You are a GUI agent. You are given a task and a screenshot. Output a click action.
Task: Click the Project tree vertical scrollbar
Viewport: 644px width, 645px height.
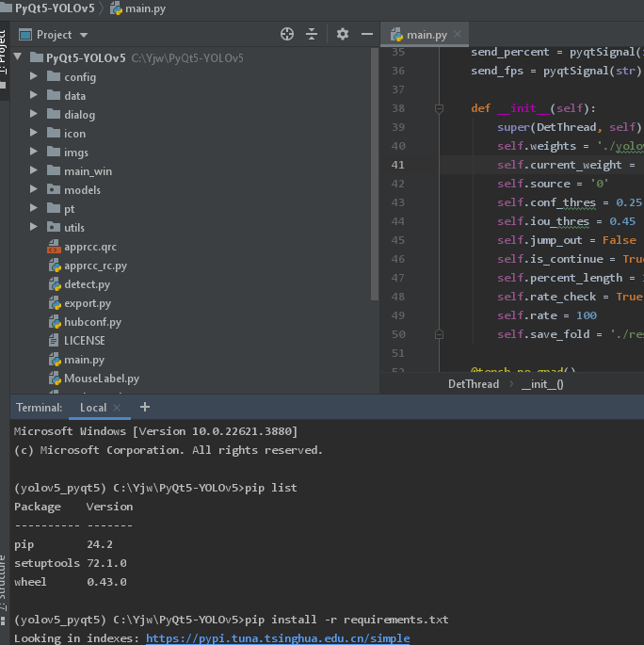coord(374,174)
